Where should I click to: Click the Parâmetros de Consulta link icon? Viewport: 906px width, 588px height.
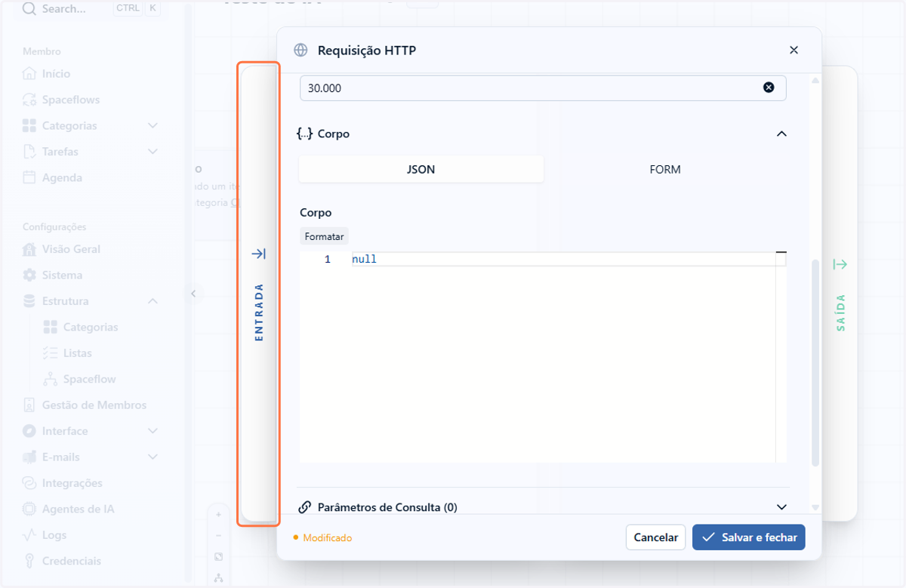[305, 507]
